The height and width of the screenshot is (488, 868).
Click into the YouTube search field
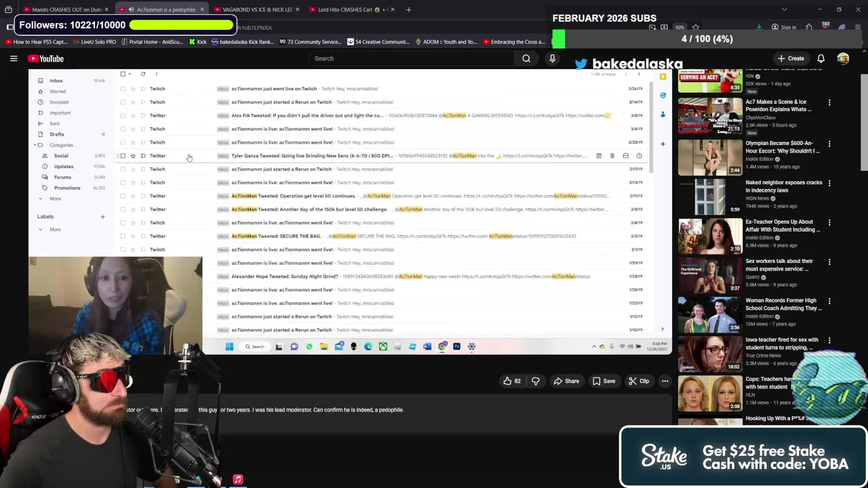point(412,58)
